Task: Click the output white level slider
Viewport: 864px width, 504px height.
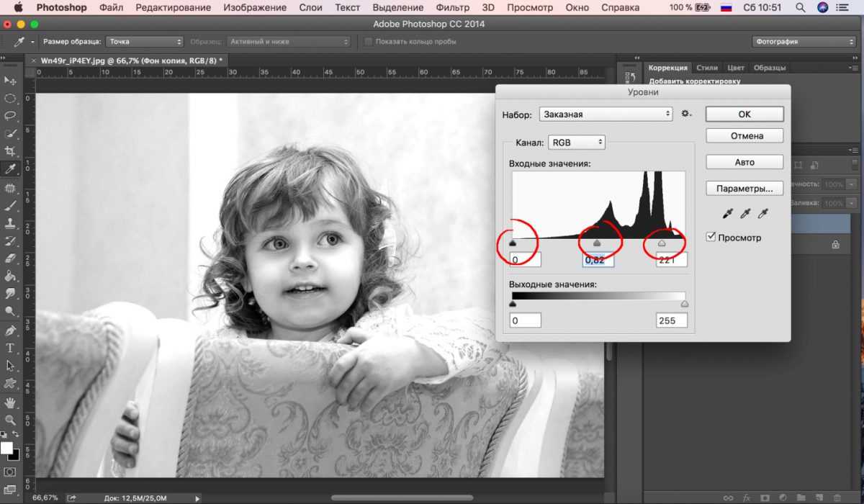Action: [x=685, y=304]
